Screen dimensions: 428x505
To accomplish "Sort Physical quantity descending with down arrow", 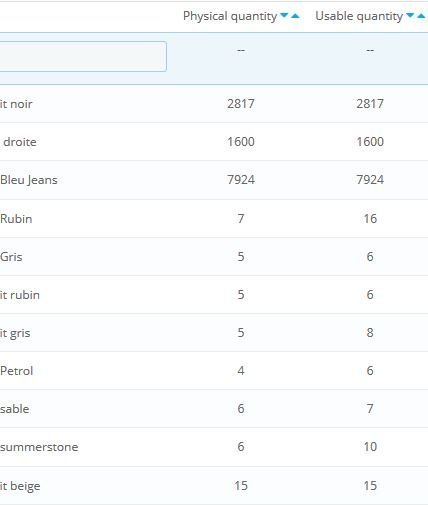I will [x=284, y=15].
